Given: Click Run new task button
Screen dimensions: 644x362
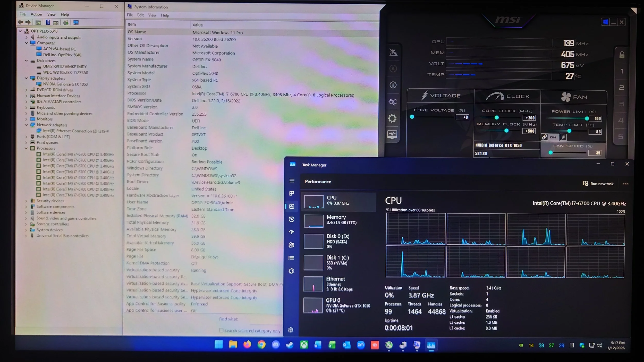Looking at the screenshot, I should click(x=598, y=184).
